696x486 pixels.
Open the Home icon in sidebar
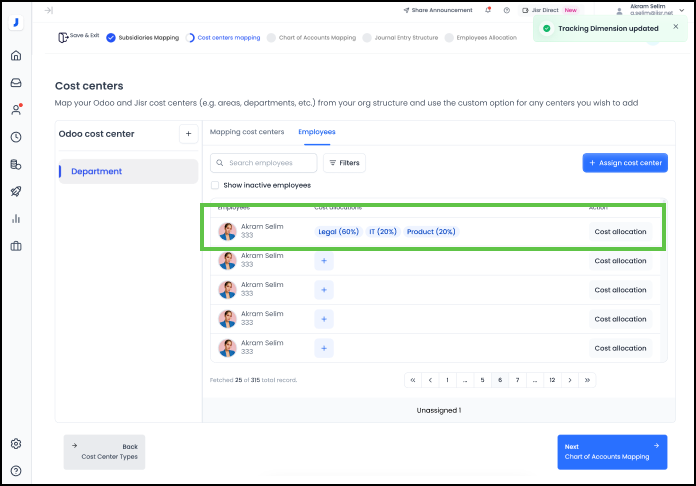16,55
